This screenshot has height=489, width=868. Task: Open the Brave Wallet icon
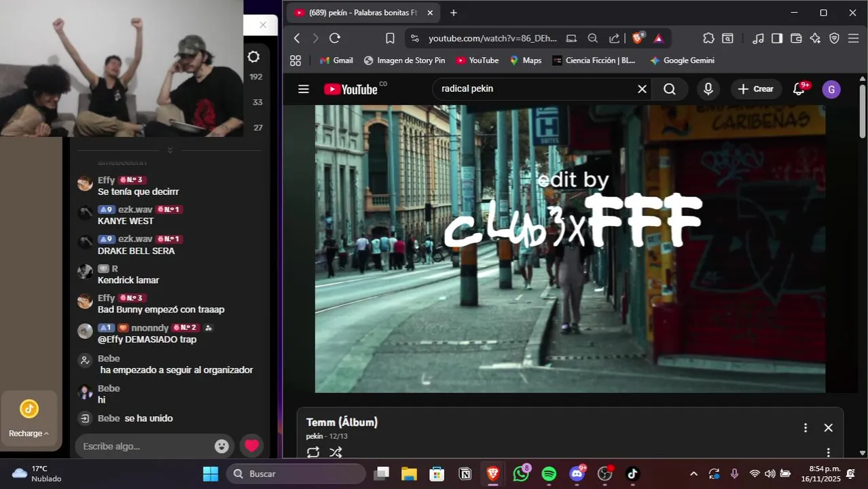(x=796, y=38)
